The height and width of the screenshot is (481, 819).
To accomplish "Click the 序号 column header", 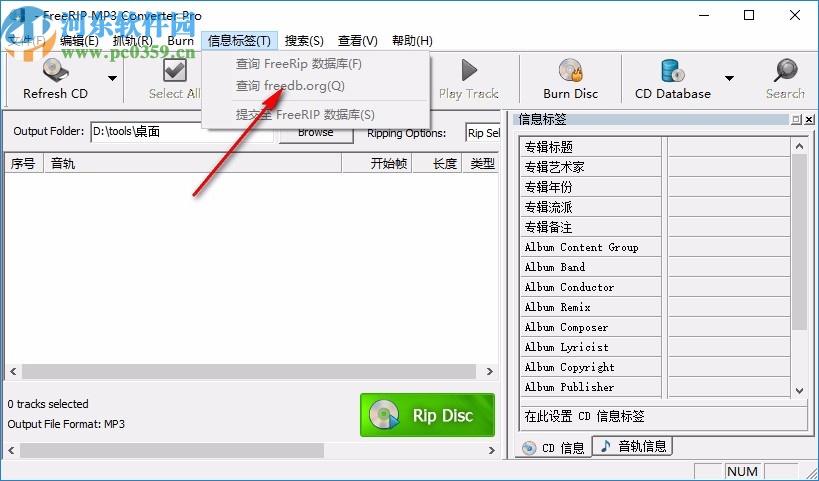I will click(24, 163).
